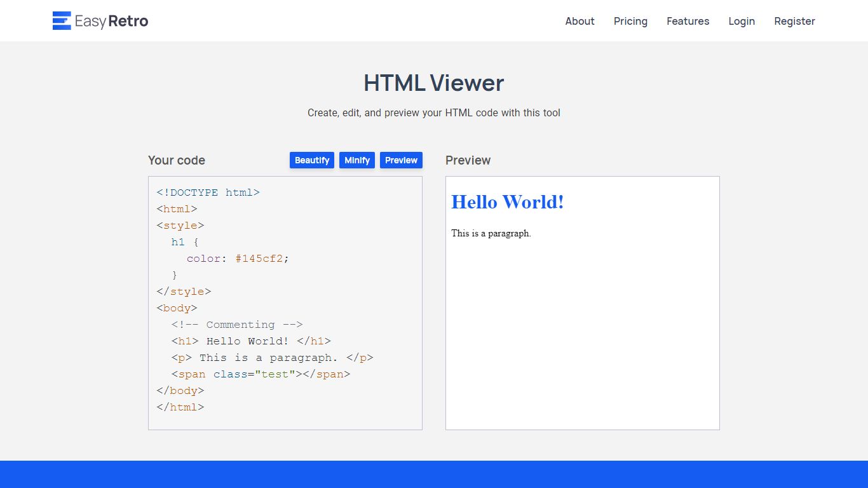Open the Features menu item
The image size is (868, 488).
(x=688, y=21)
